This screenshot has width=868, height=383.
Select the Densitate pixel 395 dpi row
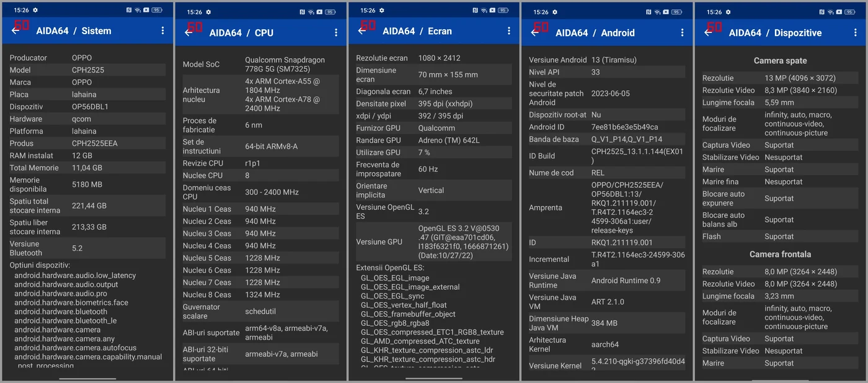click(x=433, y=104)
